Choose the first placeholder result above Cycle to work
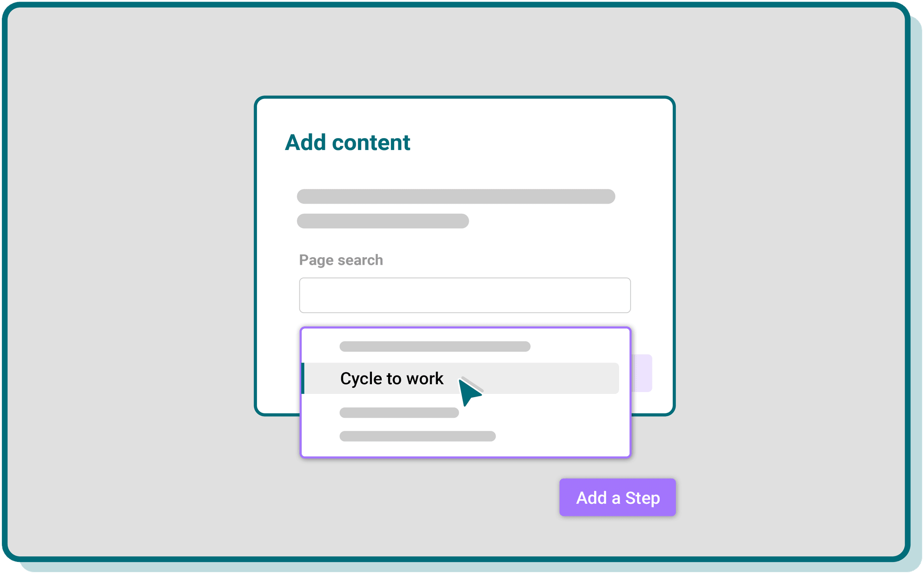Screen dimensions: 924x574 tap(435, 346)
